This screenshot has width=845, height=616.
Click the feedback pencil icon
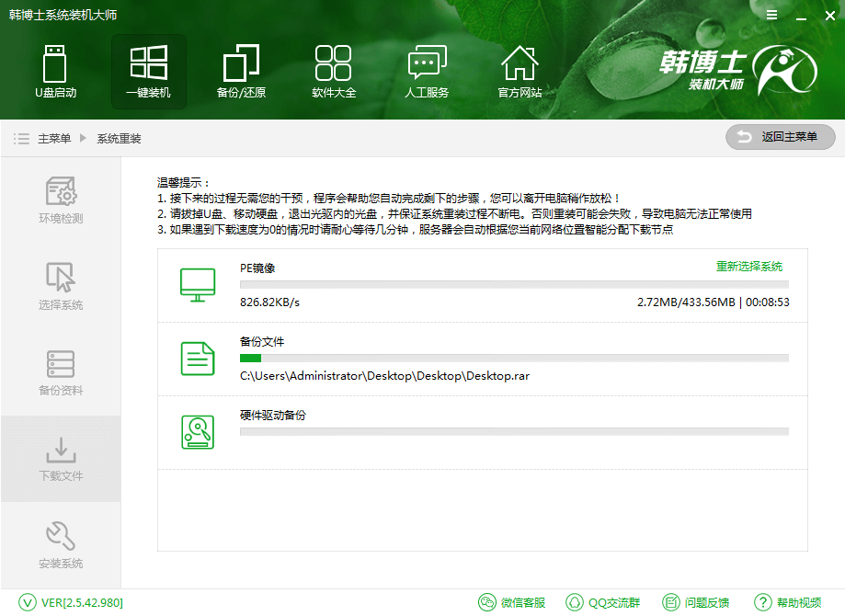pos(671,602)
